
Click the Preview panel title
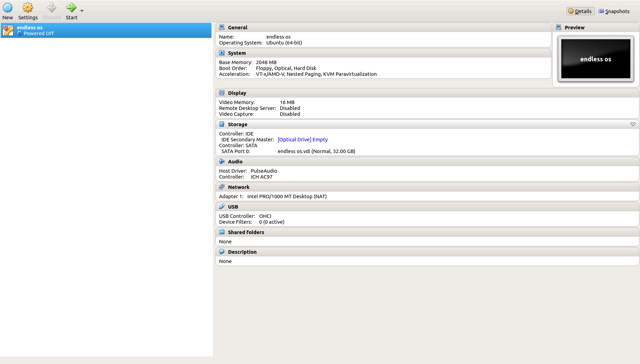point(574,28)
